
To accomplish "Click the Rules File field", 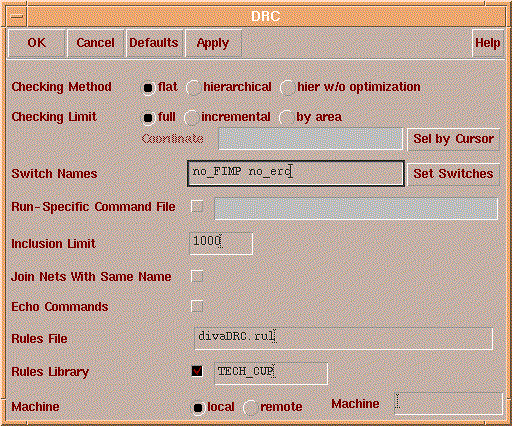I will [x=343, y=338].
